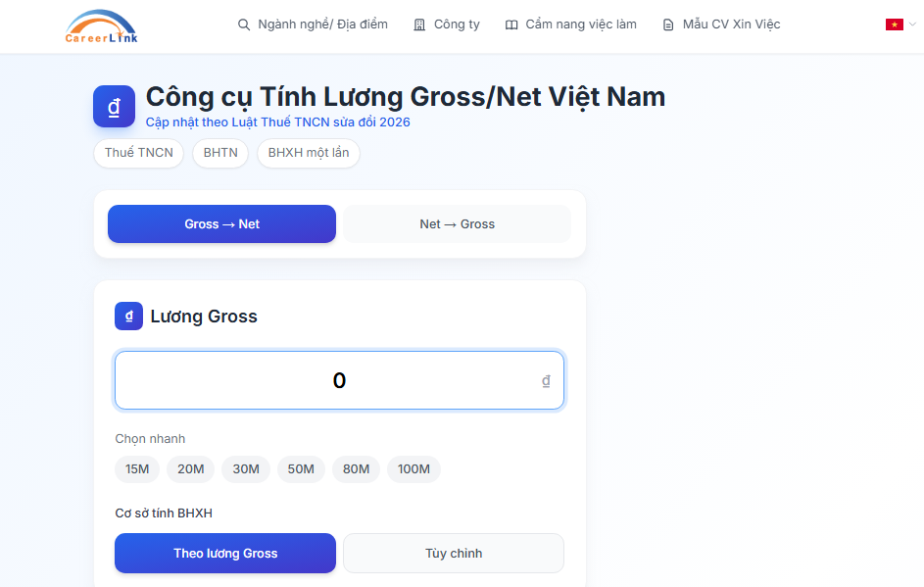The height and width of the screenshot is (587, 924).
Task: Open Mẫu CV Xin Việc page
Action: (731, 24)
